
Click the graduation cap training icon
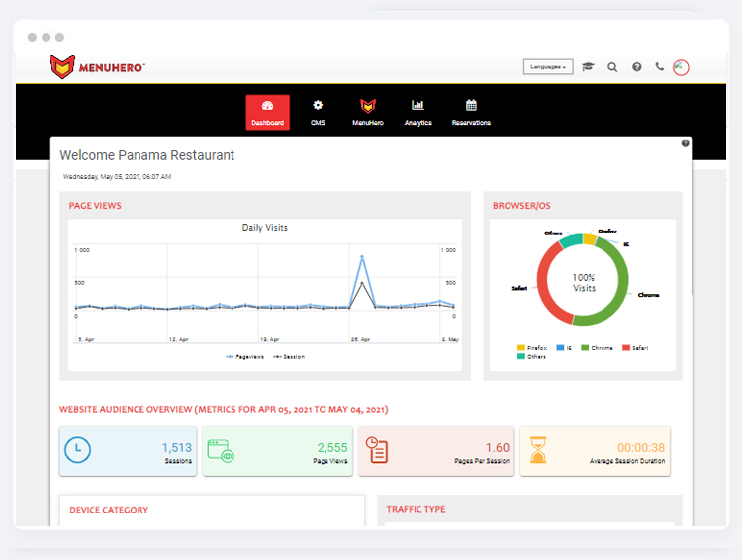pyautogui.click(x=588, y=67)
